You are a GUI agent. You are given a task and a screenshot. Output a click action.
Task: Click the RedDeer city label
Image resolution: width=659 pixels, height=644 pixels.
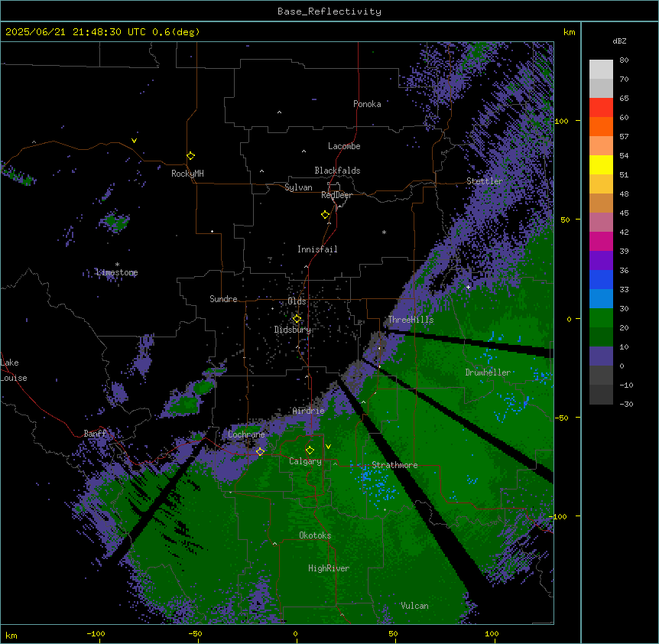coord(336,195)
